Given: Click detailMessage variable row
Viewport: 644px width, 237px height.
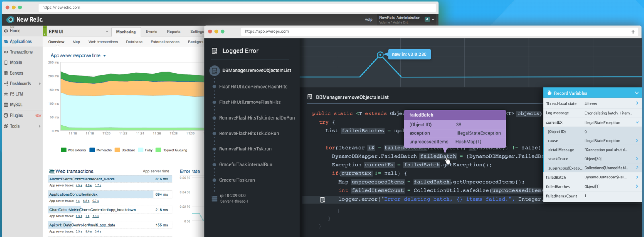Looking at the screenshot, I should (593, 150).
